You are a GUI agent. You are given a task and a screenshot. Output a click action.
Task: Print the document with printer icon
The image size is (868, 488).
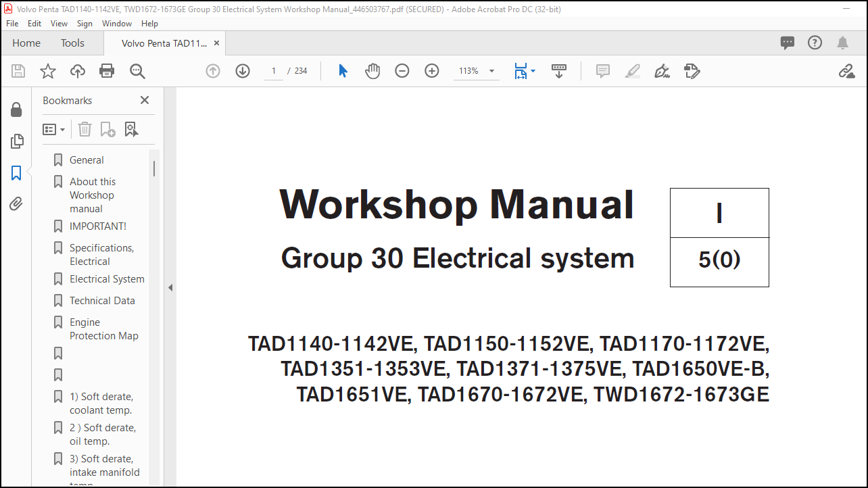[x=107, y=71]
